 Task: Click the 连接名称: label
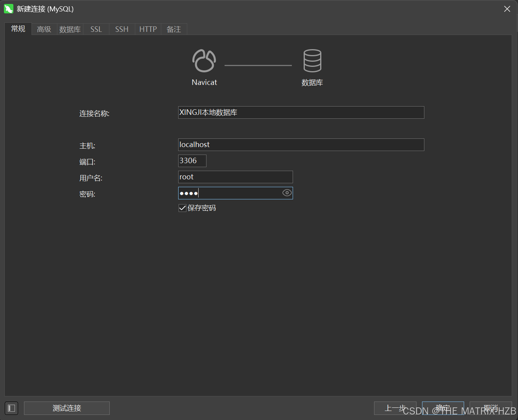pos(94,114)
